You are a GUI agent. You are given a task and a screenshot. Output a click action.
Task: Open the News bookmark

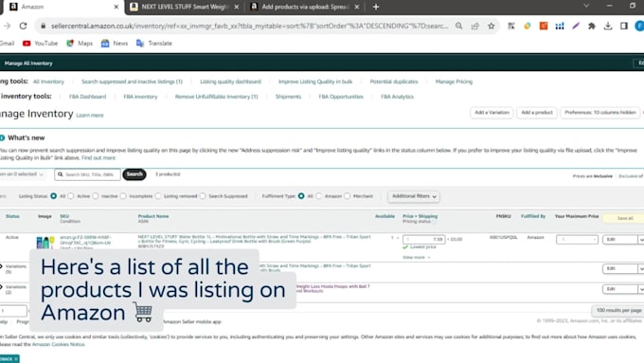(115, 44)
